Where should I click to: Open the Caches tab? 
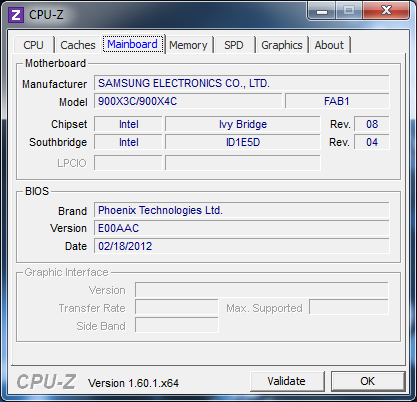[78, 45]
